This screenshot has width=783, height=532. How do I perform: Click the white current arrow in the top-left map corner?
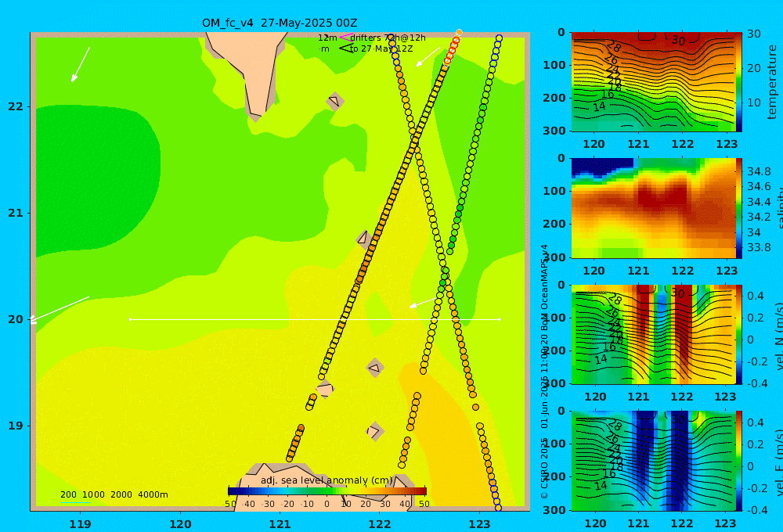point(81,64)
